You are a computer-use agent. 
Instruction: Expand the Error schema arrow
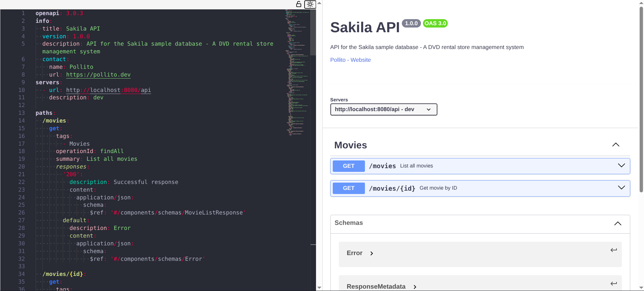pyautogui.click(x=372, y=253)
